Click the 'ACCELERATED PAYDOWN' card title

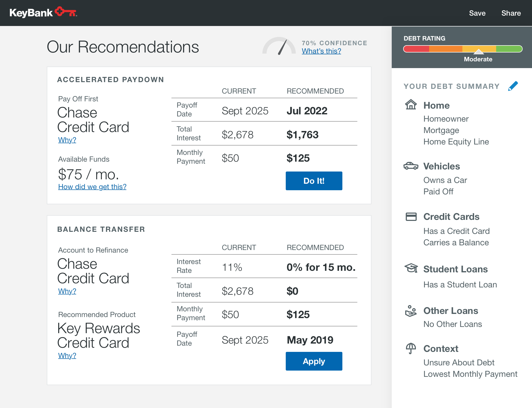coord(111,80)
